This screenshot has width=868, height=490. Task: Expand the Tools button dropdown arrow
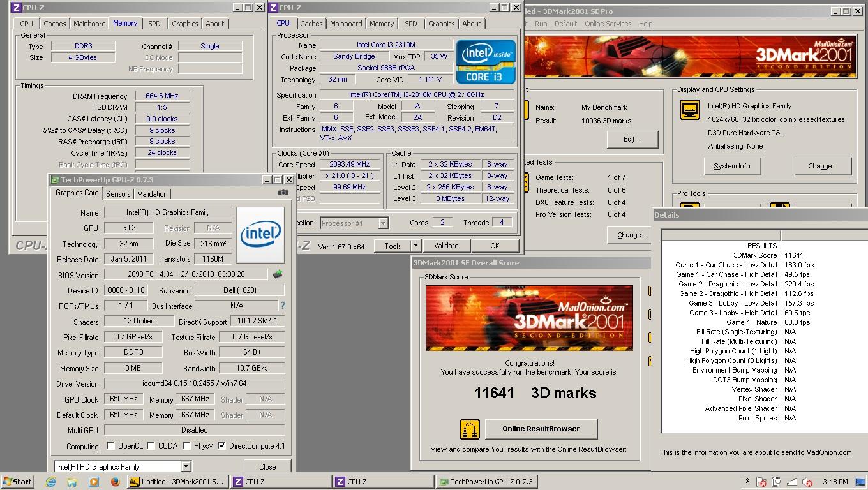[415, 246]
